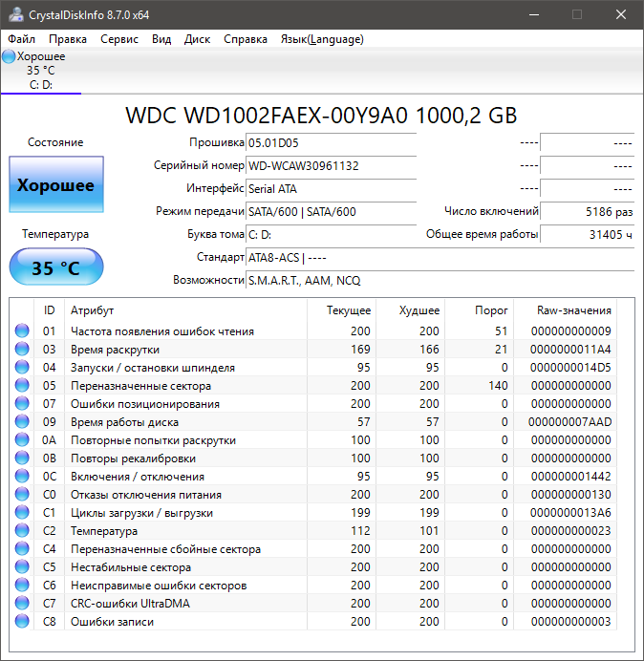Click raw value 0000000013A6
The image size is (644, 661).
tap(570, 512)
